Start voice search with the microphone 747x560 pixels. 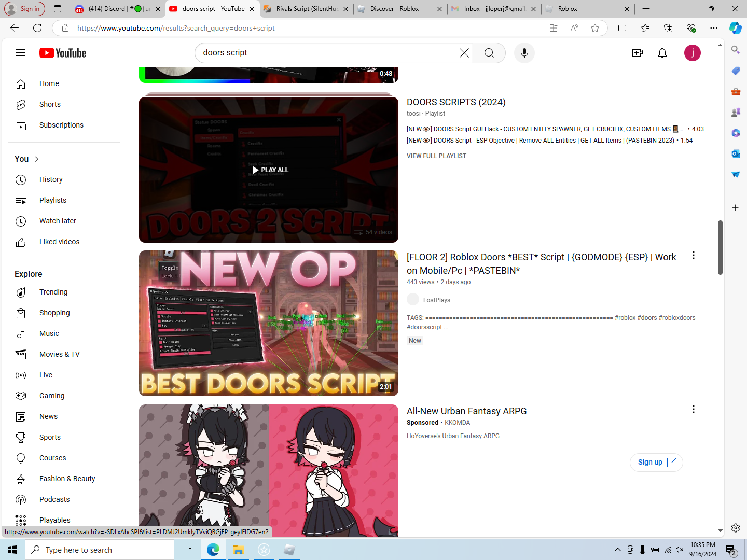(524, 53)
